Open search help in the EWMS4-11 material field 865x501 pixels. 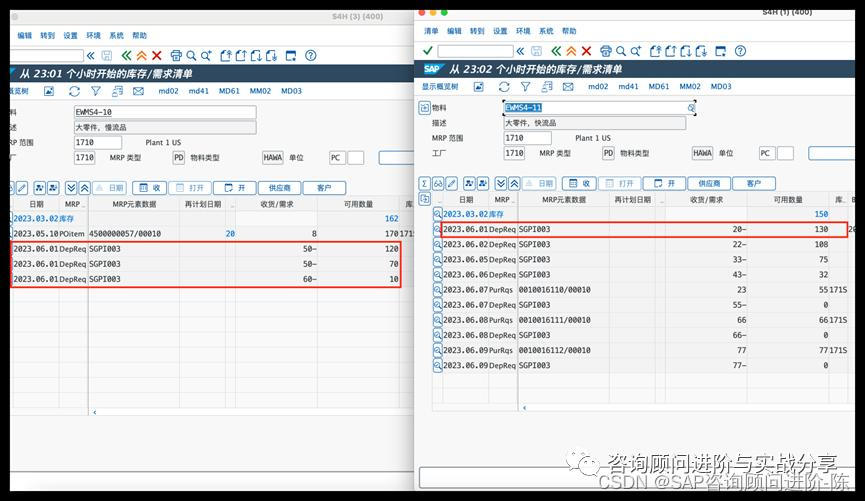(x=691, y=108)
